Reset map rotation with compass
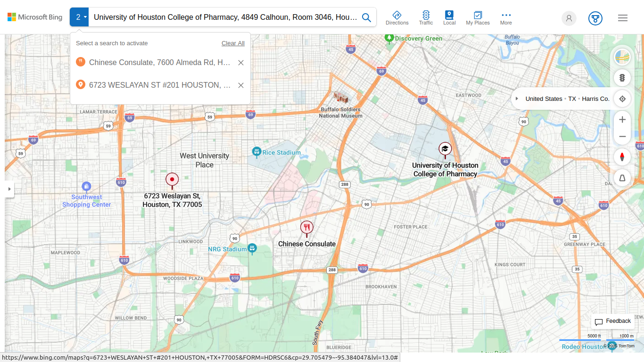The width and height of the screenshot is (644, 362). [622, 157]
